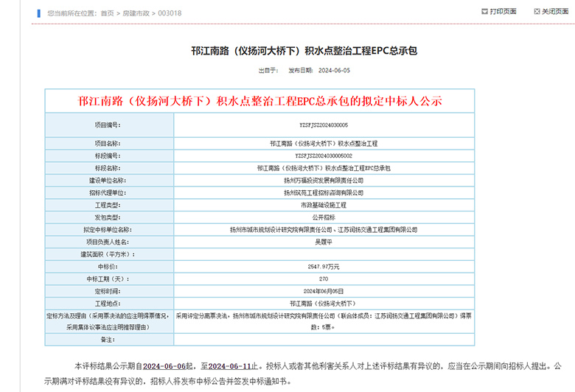
Task: Open the 首页 breadcrumb link
Action: [x=107, y=13]
